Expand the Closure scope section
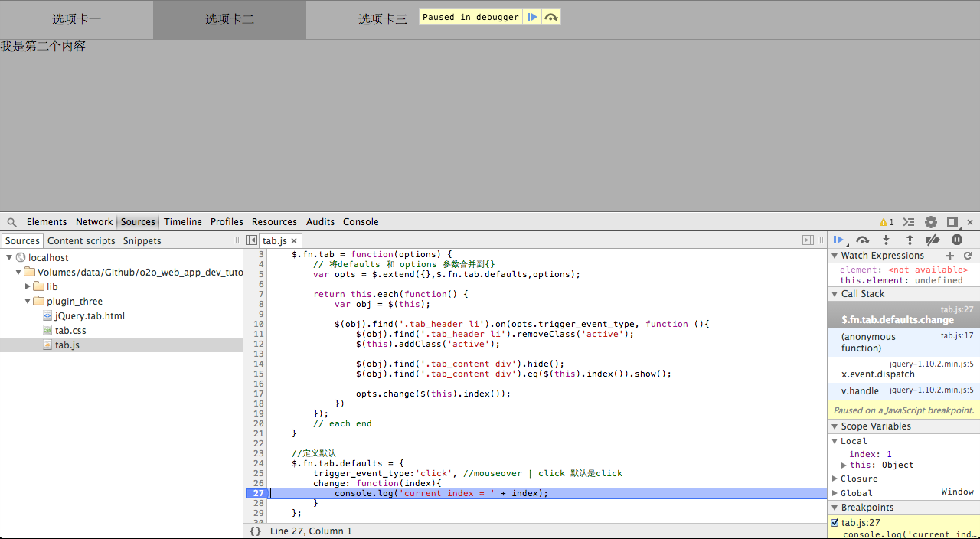The image size is (980, 539). 835,479
